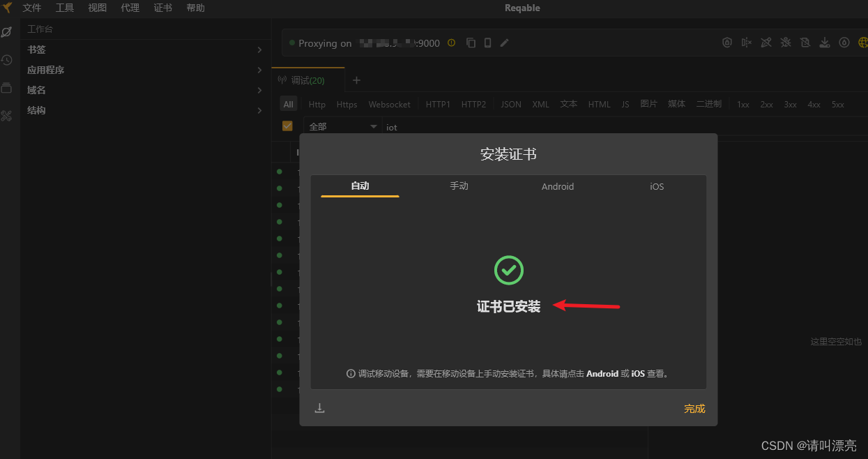
Task: Click the 完成 button
Action: 694,408
